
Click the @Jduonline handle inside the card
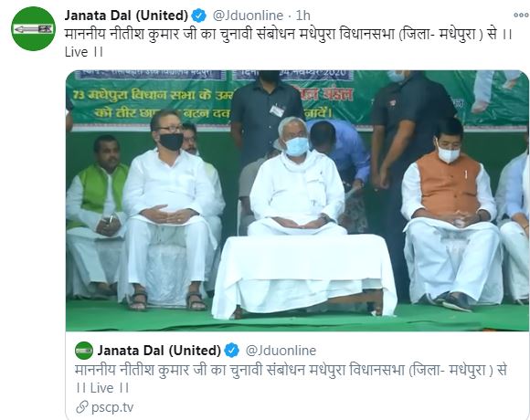pos(281,351)
